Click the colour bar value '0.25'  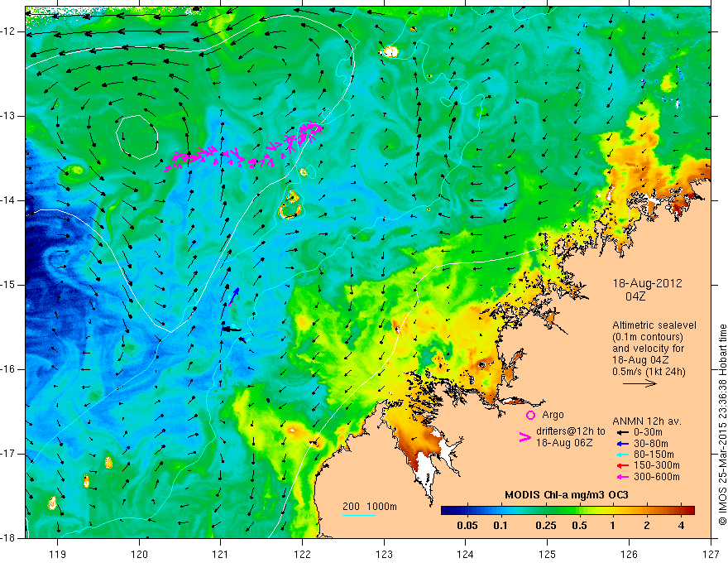(x=545, y=526)
